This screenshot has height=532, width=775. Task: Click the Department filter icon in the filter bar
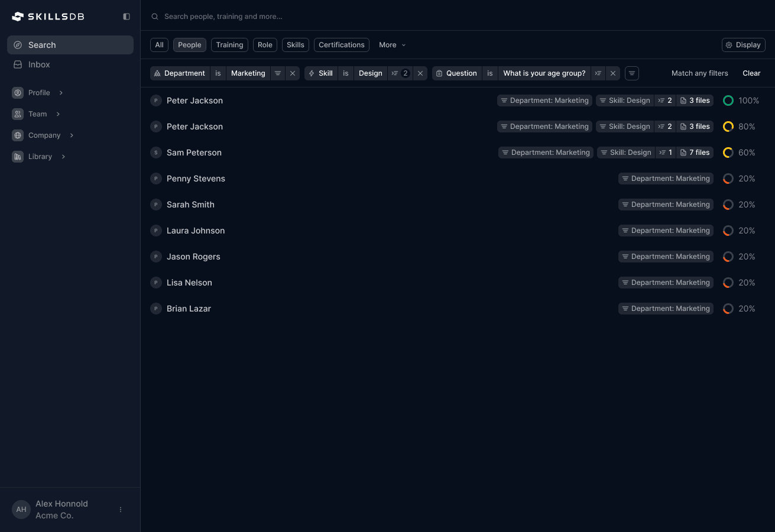coord(157,73)
